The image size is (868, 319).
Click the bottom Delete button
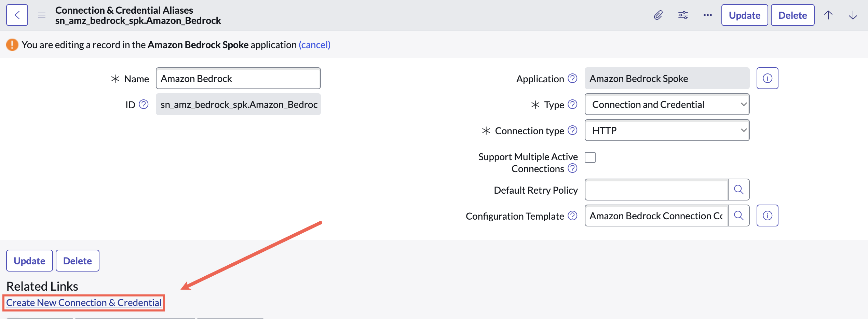click(78, 261)
